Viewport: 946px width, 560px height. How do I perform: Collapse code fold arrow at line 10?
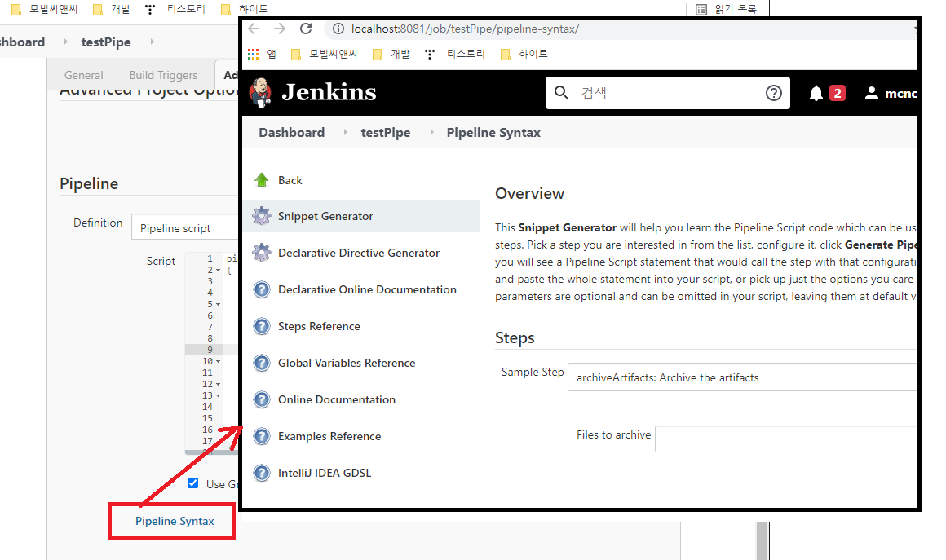[x=218, y=362]
